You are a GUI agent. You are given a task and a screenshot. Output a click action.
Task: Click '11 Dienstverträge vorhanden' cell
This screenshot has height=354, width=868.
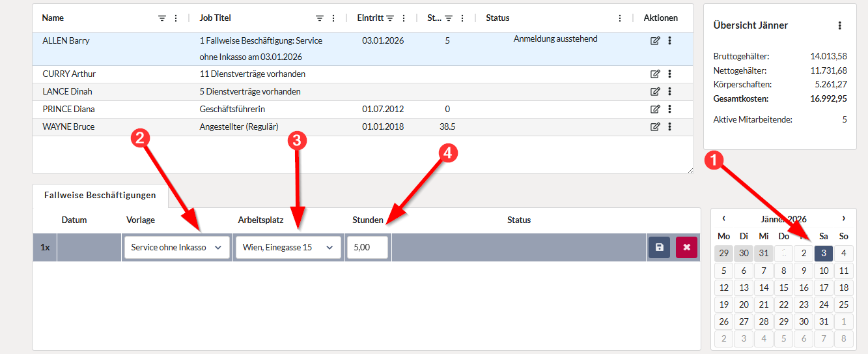(253, 74)
